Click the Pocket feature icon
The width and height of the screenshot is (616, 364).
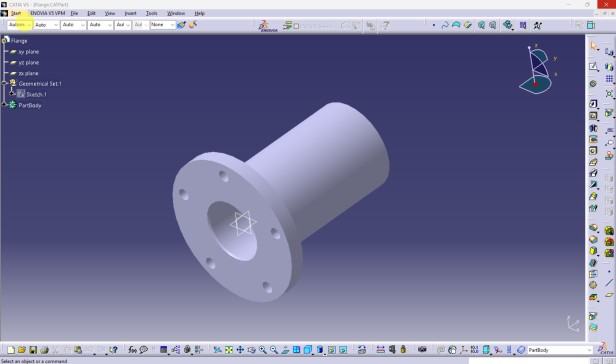593,116
